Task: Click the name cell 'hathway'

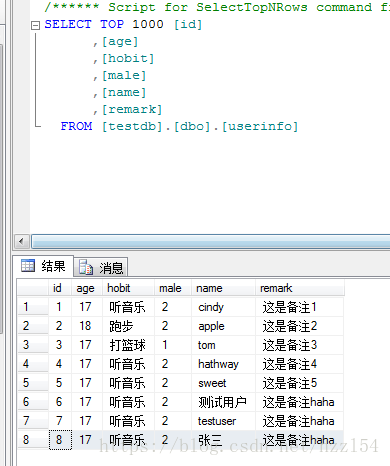Action: tap(223, 364)
